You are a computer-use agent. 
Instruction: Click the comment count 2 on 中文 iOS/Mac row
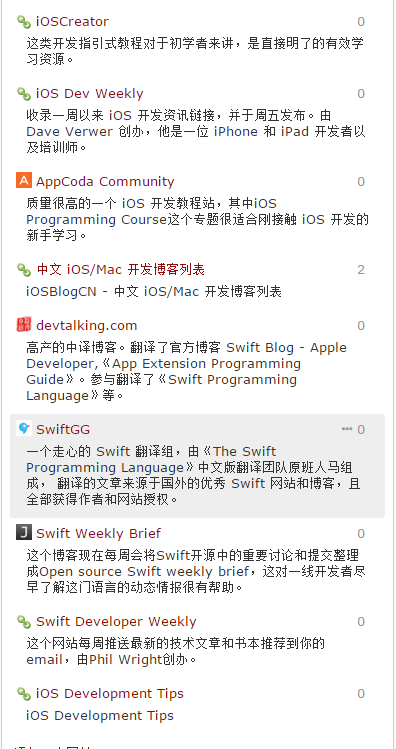[x=361, y=270]
